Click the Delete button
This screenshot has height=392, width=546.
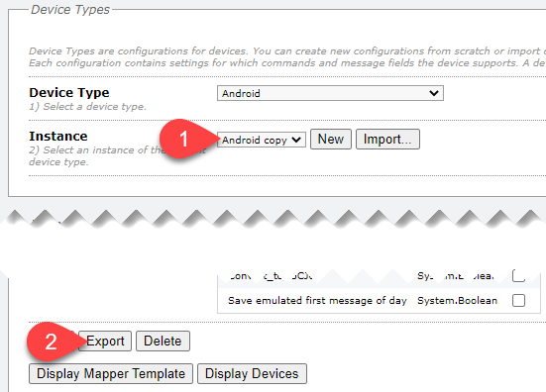click(x=163, y=341)
